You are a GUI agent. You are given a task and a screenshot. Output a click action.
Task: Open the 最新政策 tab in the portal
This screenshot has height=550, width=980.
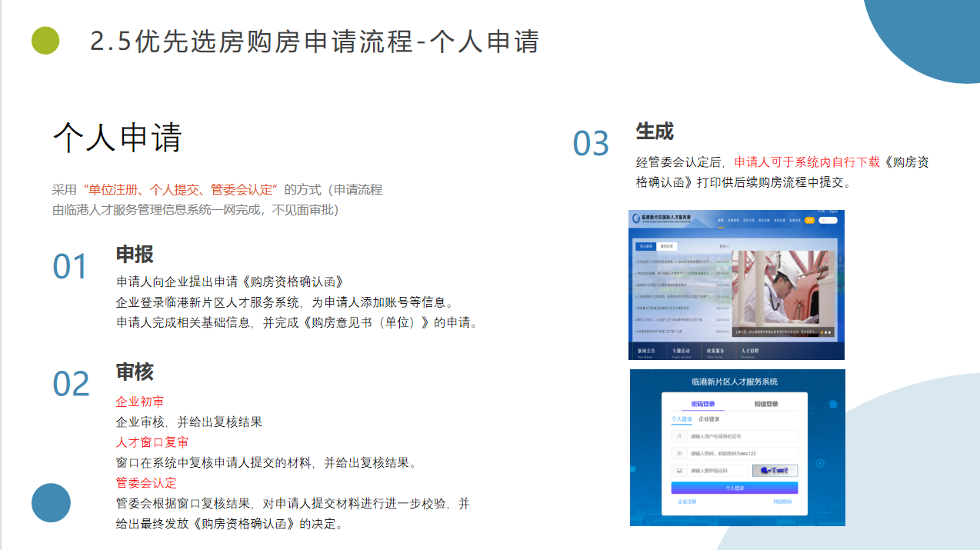[x=667, y=246]
